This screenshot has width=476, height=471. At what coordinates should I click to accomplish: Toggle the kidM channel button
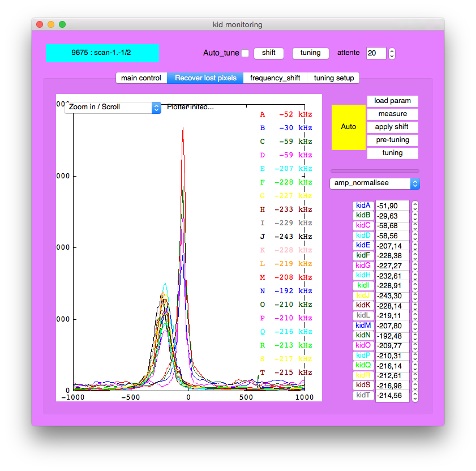[363, 326]
